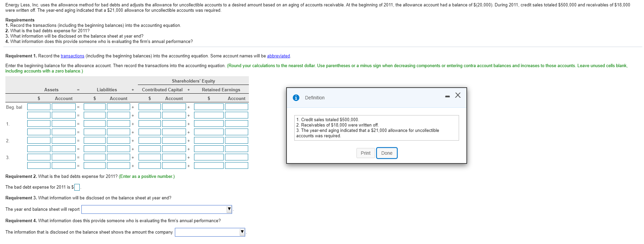Screen dimensions: 644x244
Task: Select the Beg. bal Retained Earnings dollar cell
Action: tap(209, 107)
